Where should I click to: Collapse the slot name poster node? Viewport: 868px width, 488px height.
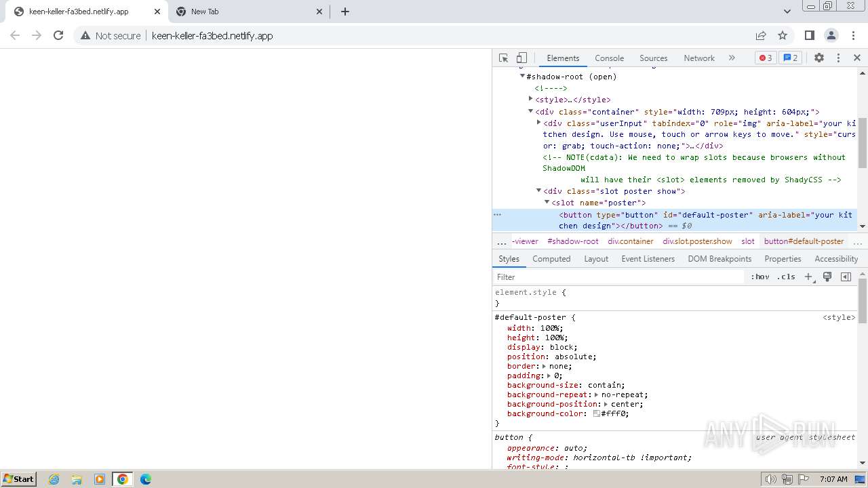coord(547,202)
